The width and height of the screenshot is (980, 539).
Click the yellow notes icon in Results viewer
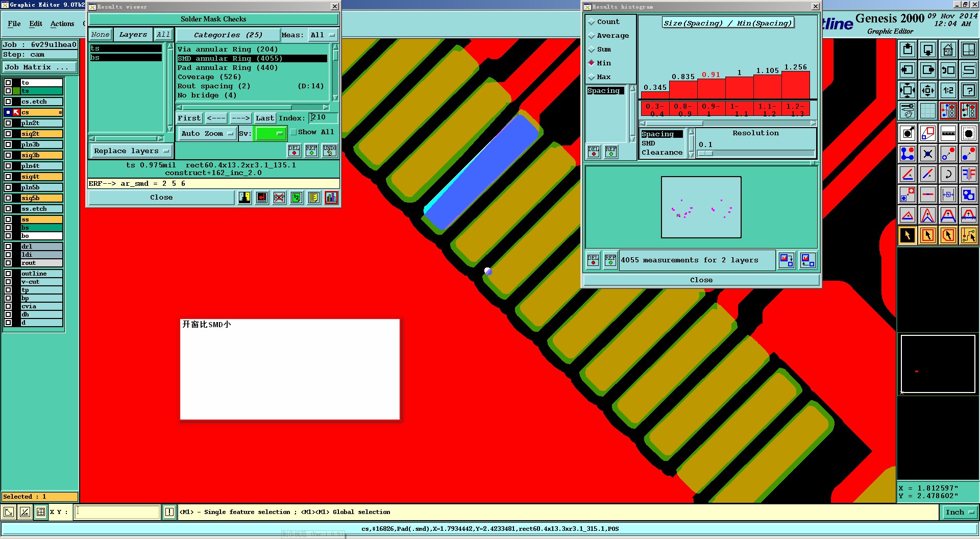314,198
